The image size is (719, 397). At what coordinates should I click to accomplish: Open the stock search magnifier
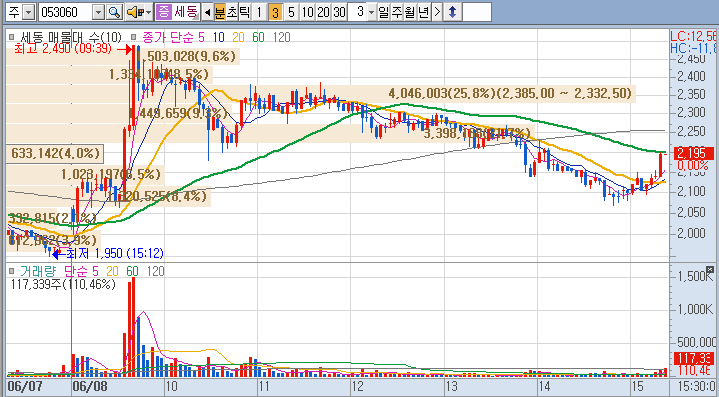(x=114, y=12)
